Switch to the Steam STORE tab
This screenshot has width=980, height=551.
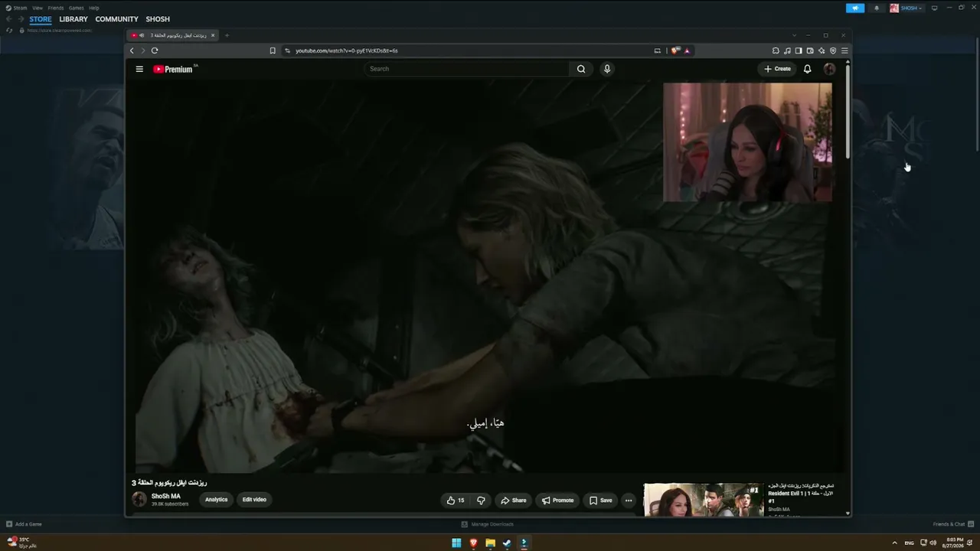point(41,19)
